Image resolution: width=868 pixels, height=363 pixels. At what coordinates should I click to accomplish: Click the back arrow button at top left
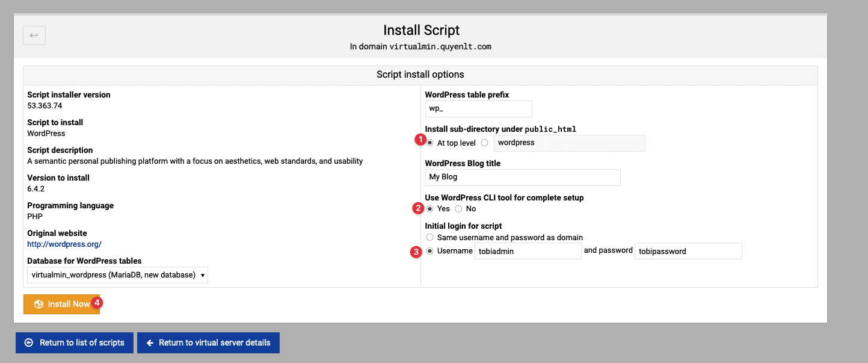click(x=34, y=36)
